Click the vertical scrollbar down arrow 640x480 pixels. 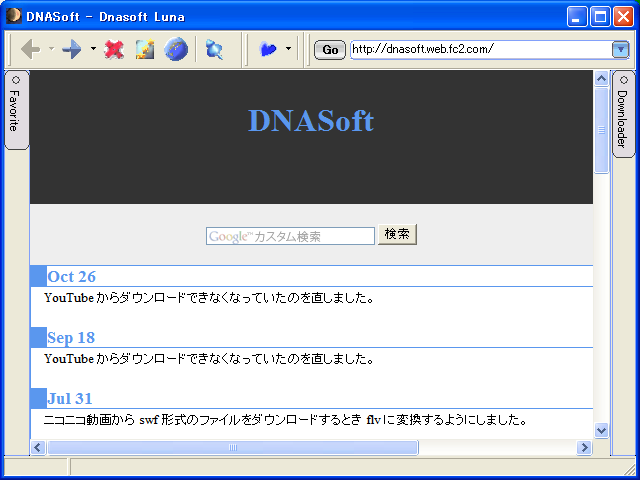click(x=601, y=430)
